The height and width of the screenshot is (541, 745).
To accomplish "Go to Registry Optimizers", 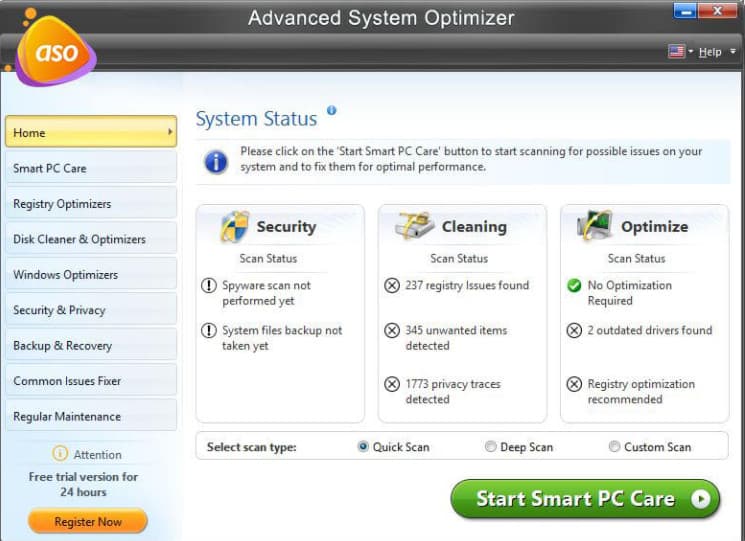I will [x=91, y=203].
